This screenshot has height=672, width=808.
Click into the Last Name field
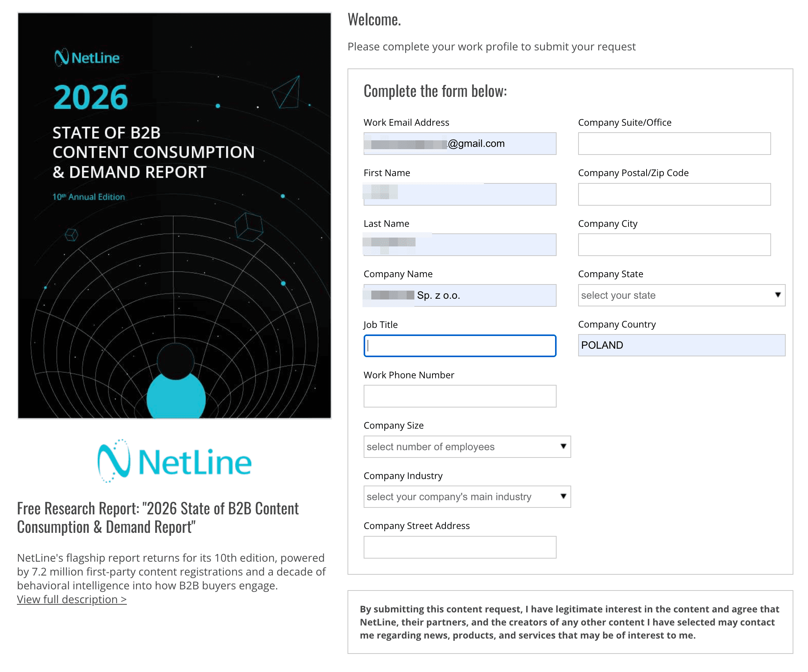[460, 245]
